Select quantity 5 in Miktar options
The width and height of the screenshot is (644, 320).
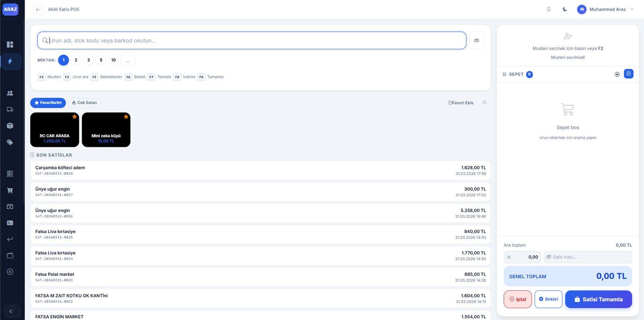[101, 60]
